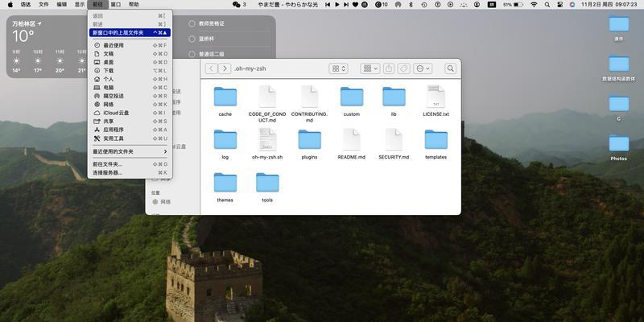Image resolution: width=644 pixels, height=322 pixels.
Task: Click the Siri icon in menu bar
Action: click(572, 5)
